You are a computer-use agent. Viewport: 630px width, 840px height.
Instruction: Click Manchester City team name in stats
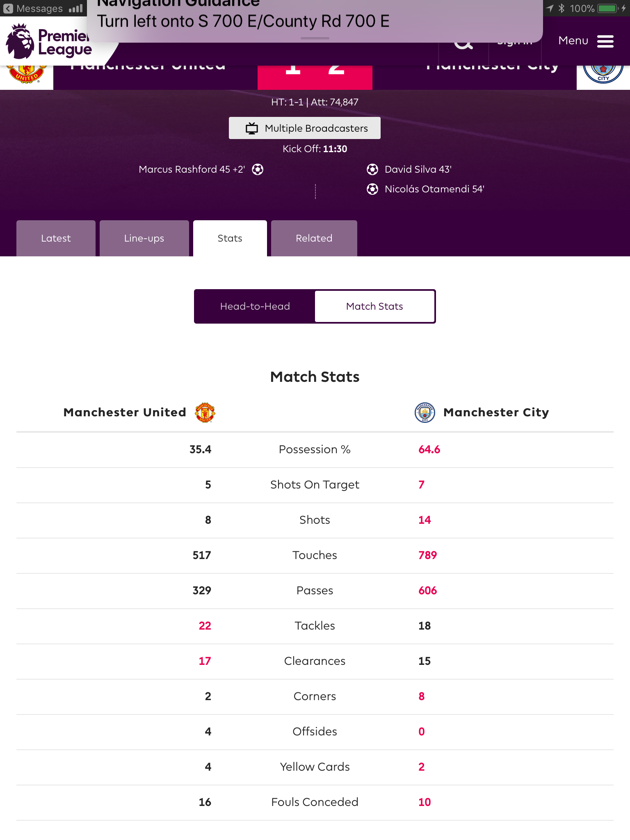pyautogui.click(x=496, y=412)
